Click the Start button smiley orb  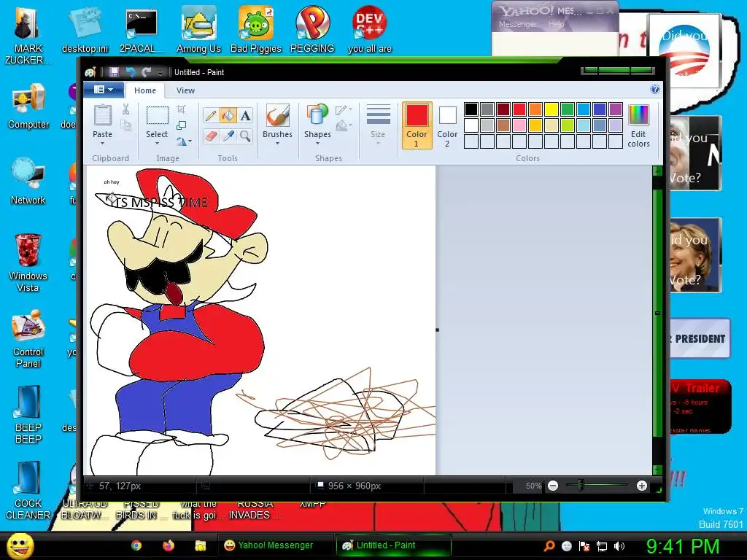tap(20, 545)
